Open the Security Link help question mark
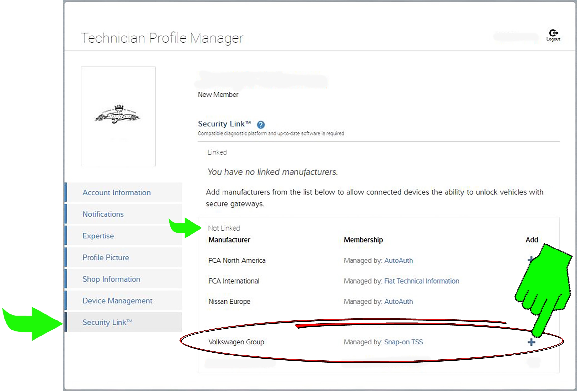The image size is (588, 391). click(261, 124)
